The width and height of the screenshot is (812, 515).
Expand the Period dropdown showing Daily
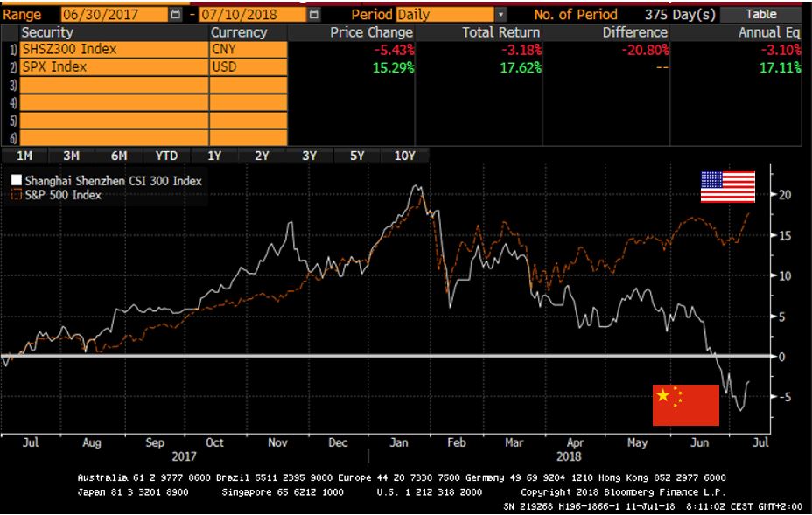(500, 15)
